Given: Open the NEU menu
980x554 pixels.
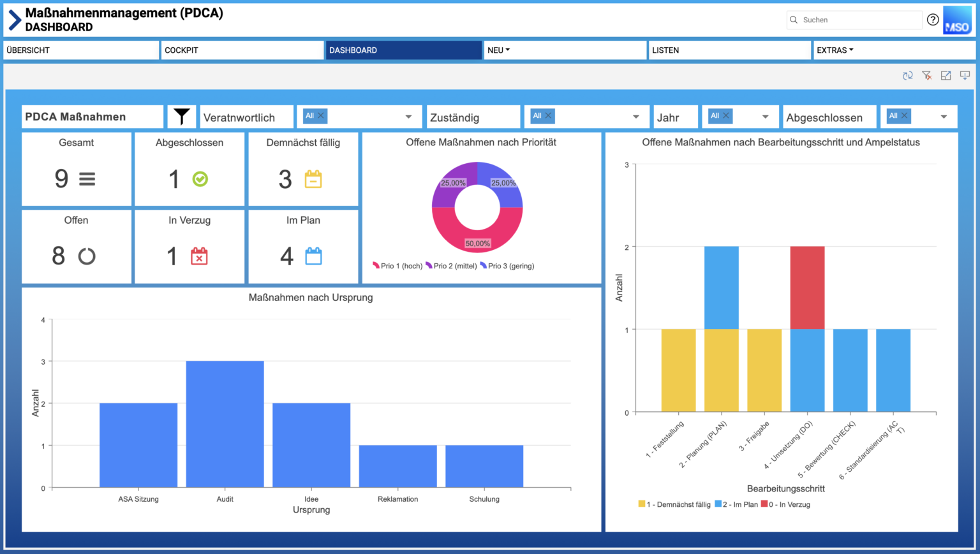Looking at the screenshot, I should pyautogui.click(x=498, y=50).
